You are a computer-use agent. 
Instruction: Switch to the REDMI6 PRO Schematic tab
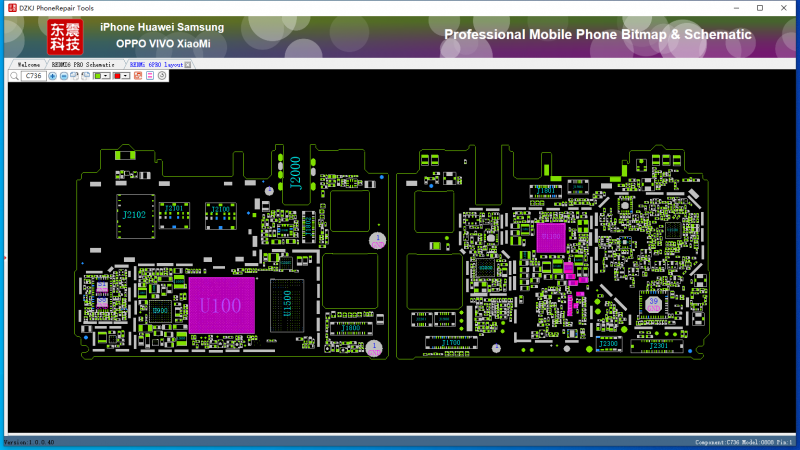(x=83, y=65)
